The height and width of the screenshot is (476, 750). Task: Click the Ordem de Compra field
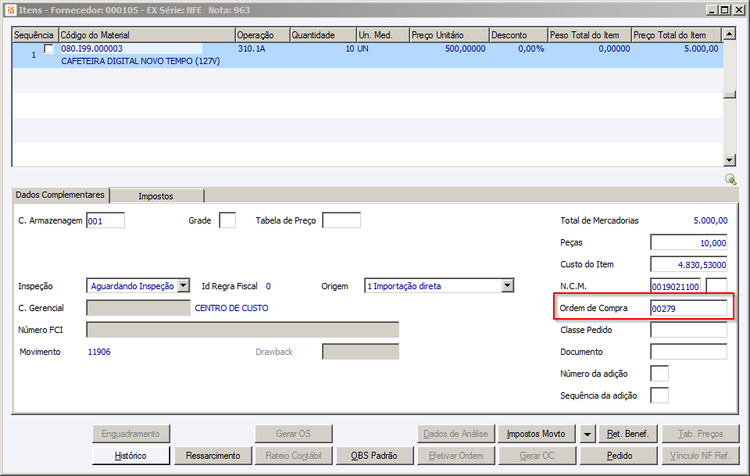[x=688, y=308]
